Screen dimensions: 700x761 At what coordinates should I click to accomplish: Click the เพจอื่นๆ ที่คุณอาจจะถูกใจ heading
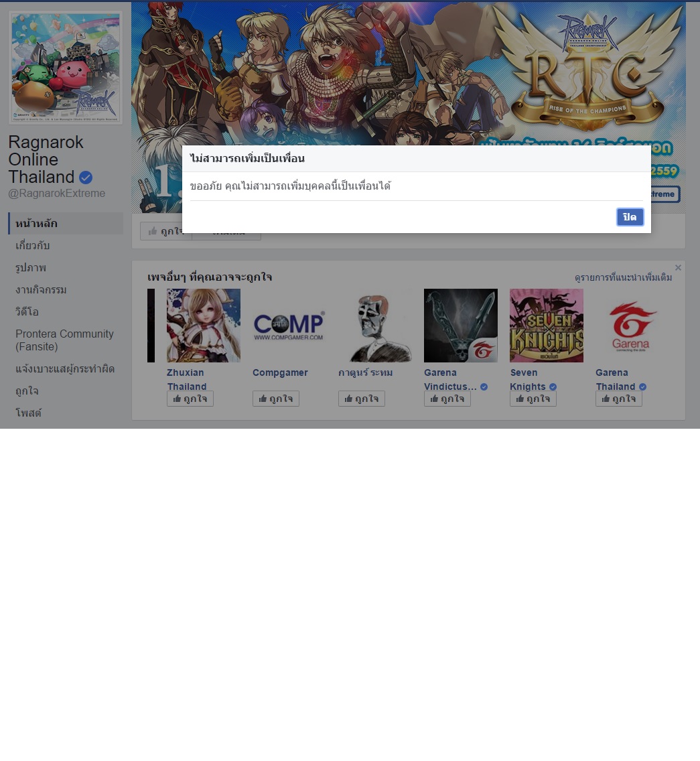(210, 277)
